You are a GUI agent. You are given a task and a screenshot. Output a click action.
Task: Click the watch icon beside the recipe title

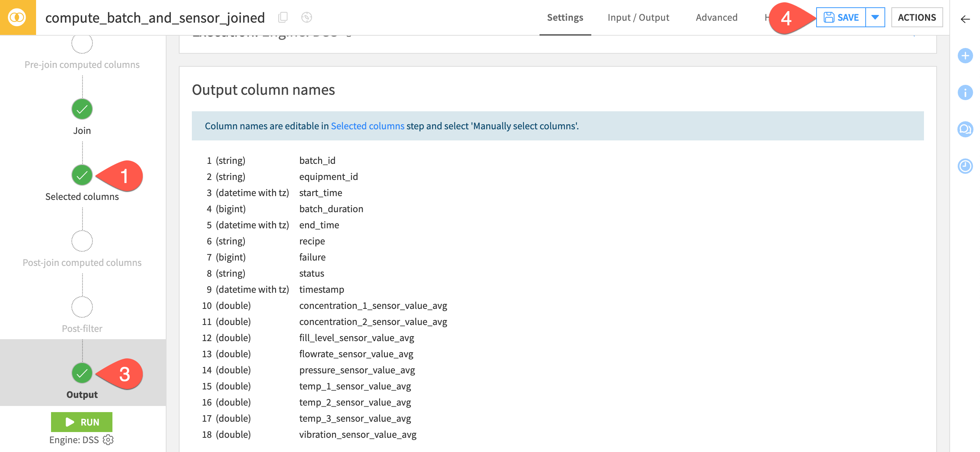point(307,17)
